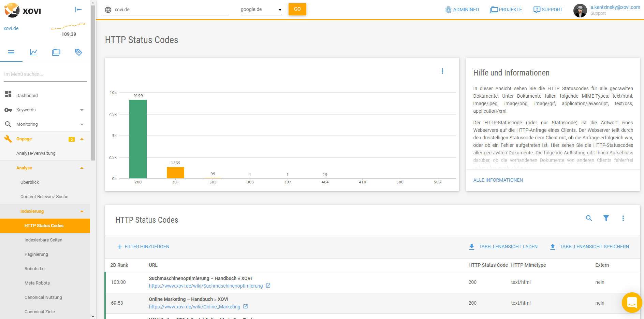The height and width of the screenshot is (319, 644).
Task: Collapse the Onpage section arrow
Action: coord(82,139)
